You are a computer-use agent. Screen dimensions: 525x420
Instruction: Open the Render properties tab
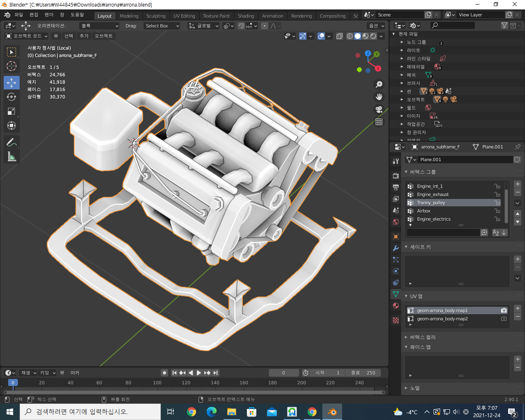click(x=395, y=176)
